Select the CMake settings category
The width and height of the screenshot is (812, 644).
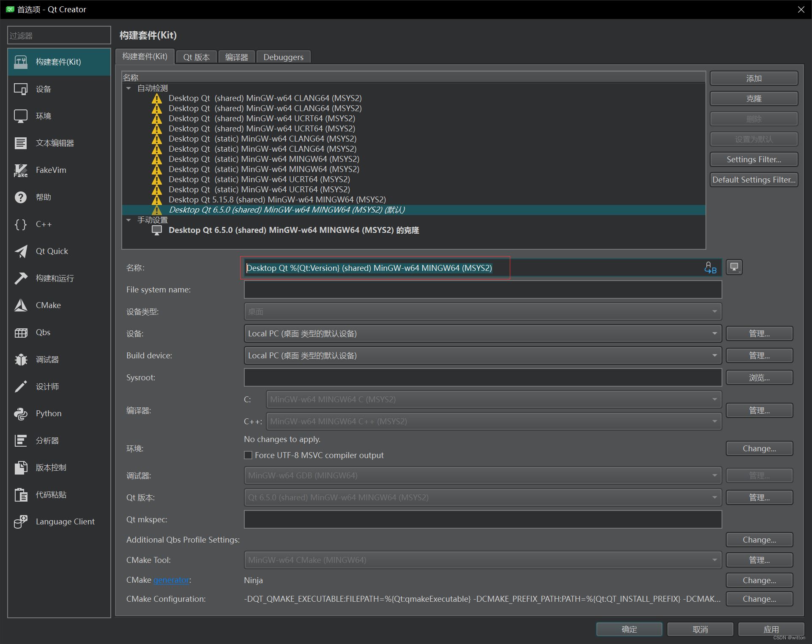coord(48,305)
